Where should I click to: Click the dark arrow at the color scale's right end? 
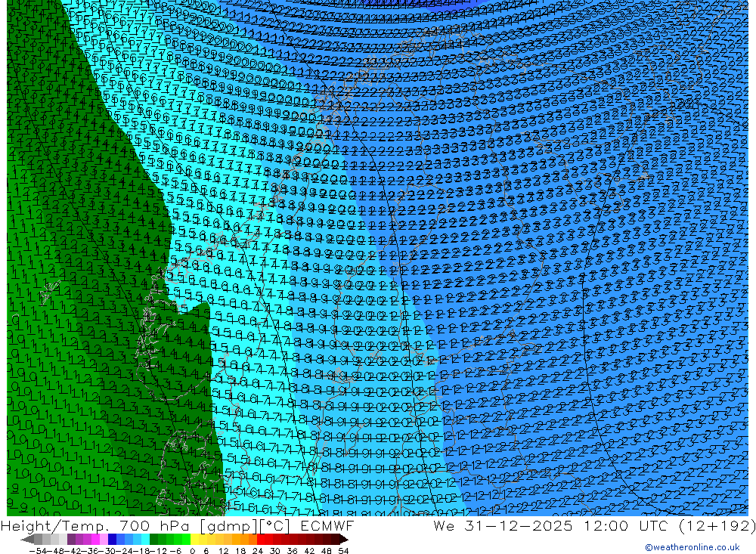[344, 540]
